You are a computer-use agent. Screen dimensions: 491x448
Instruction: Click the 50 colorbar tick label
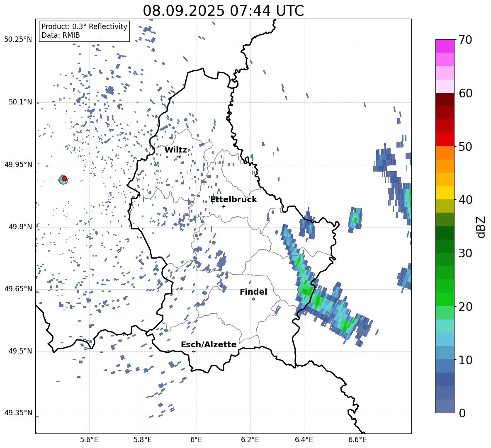465,146
